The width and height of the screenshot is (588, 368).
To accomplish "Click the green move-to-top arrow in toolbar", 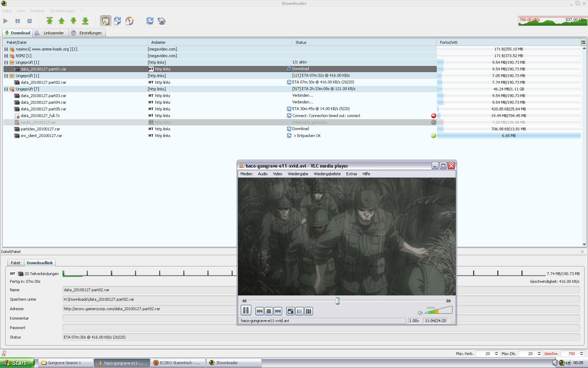I will click(x=50, y=21).
